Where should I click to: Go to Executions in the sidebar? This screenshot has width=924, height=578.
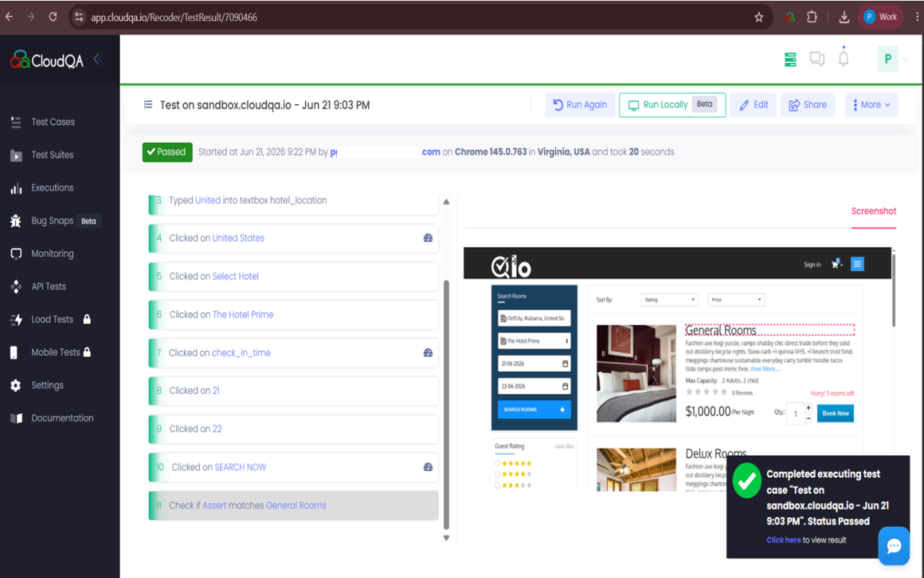pyautogui.click(x=52, y=188)
